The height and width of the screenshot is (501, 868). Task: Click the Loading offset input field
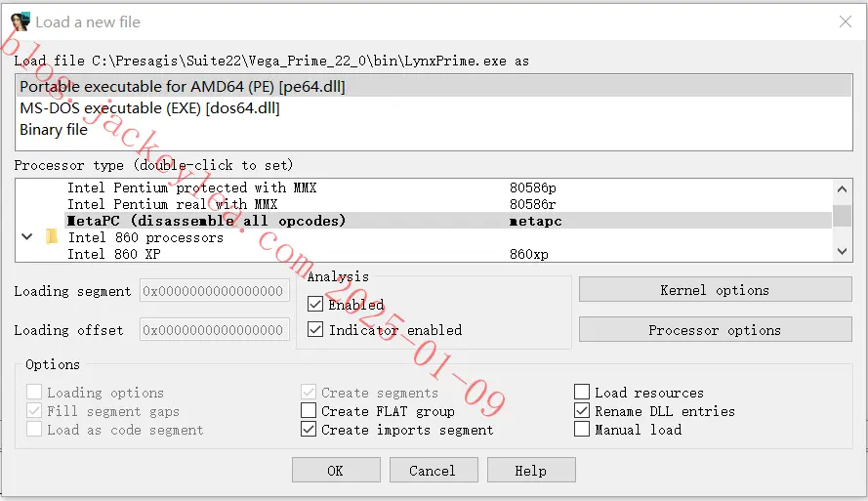[214, 330]
